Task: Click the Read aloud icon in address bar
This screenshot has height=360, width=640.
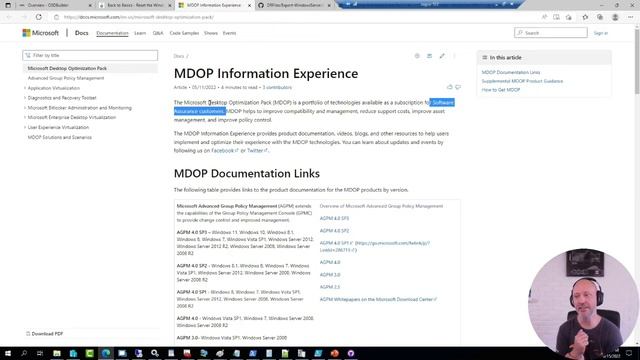Action: tap(544, 17)
